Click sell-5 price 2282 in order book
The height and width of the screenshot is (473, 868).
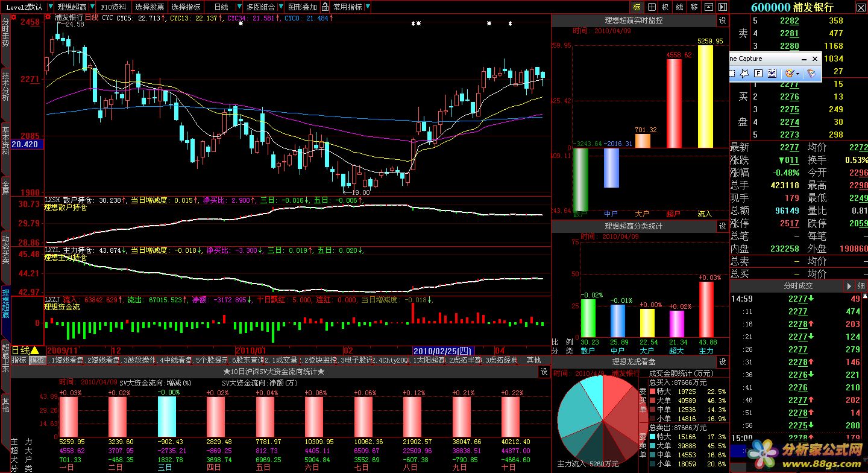789,21
